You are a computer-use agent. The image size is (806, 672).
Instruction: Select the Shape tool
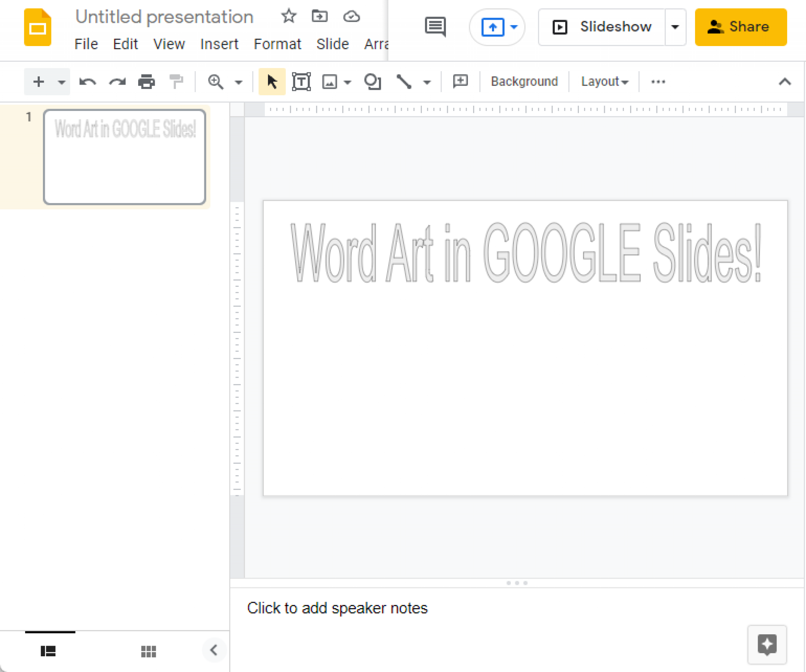point(372,81)
